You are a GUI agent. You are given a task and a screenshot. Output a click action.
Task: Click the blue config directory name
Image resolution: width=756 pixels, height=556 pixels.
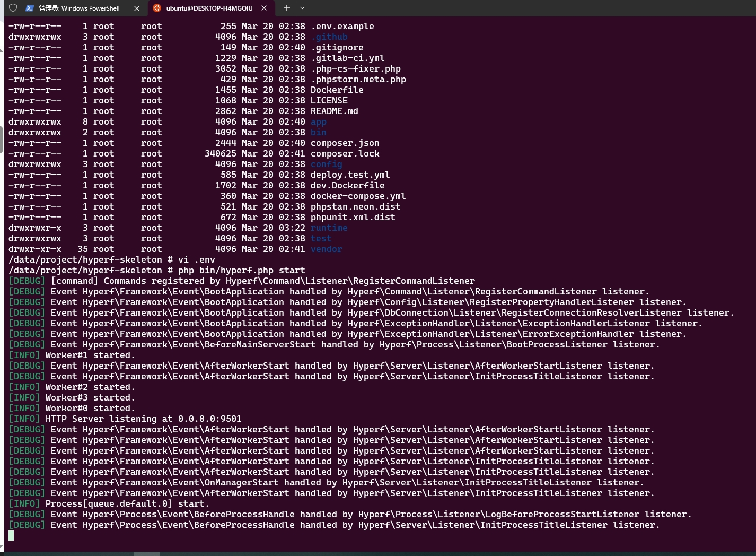point(327,164)
